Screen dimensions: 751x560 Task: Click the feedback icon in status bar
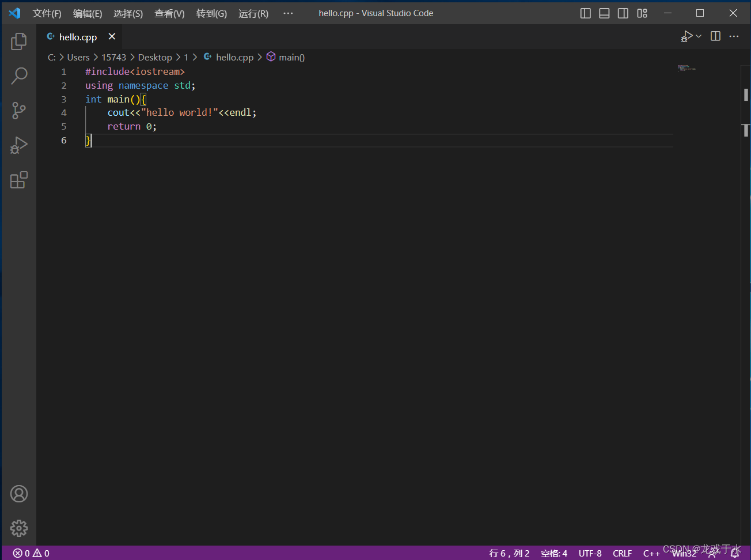tap(713, 553)
